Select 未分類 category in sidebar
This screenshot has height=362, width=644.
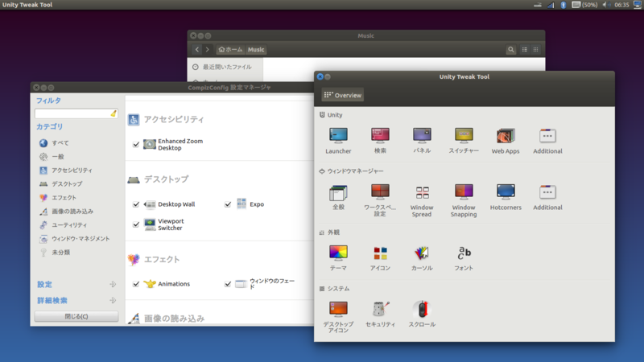(x=55, y=253)
